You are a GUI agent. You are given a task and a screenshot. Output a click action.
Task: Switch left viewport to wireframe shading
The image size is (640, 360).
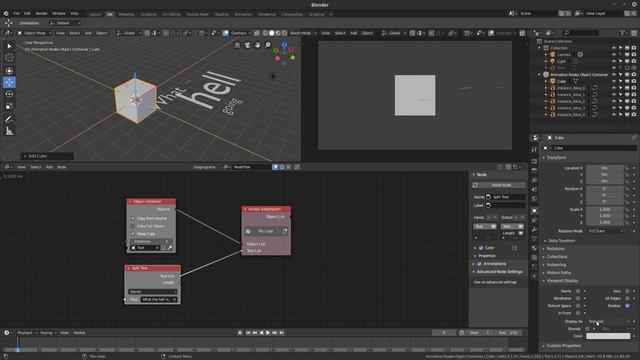pyautogui.click(x=265, y=33)
